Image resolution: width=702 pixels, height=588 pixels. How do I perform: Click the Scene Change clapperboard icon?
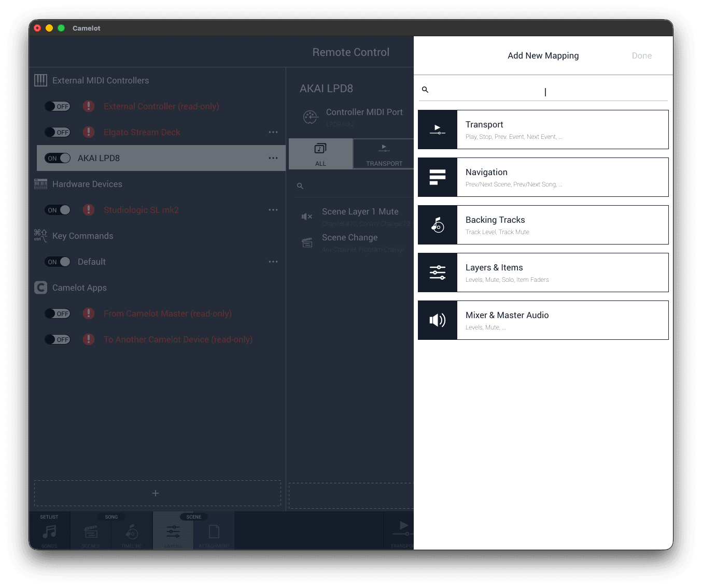pyautogui.click(x=307, y=242)
